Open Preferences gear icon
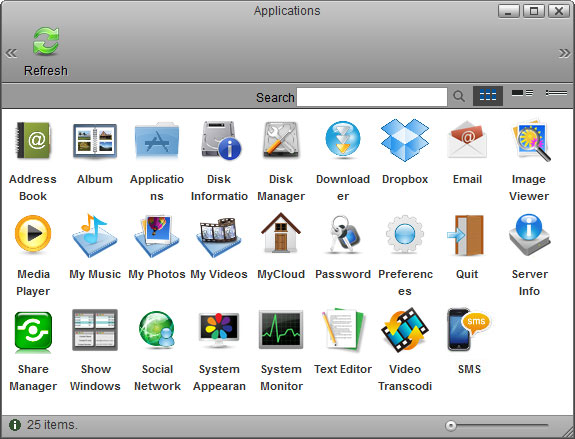Viewport: 575px width, 439px height. (x=405, y=234)
